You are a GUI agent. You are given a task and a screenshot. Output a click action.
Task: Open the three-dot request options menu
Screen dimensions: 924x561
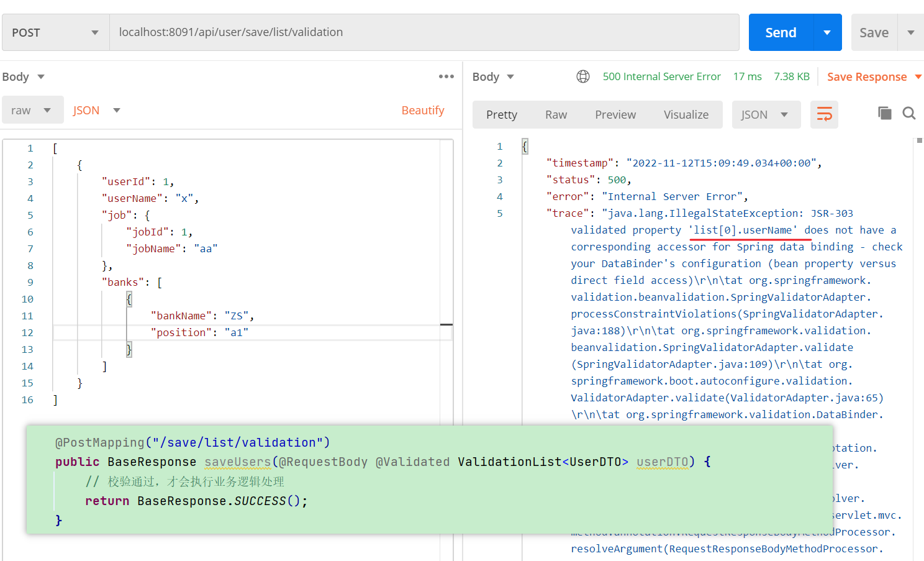446,76
